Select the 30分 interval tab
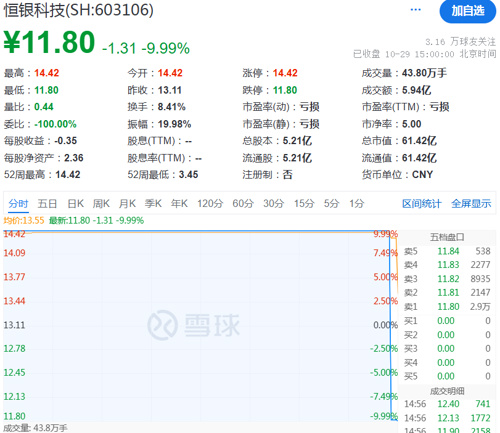Image resolution: width=500 pixels, height=433 pixels. tap(274, 203)
